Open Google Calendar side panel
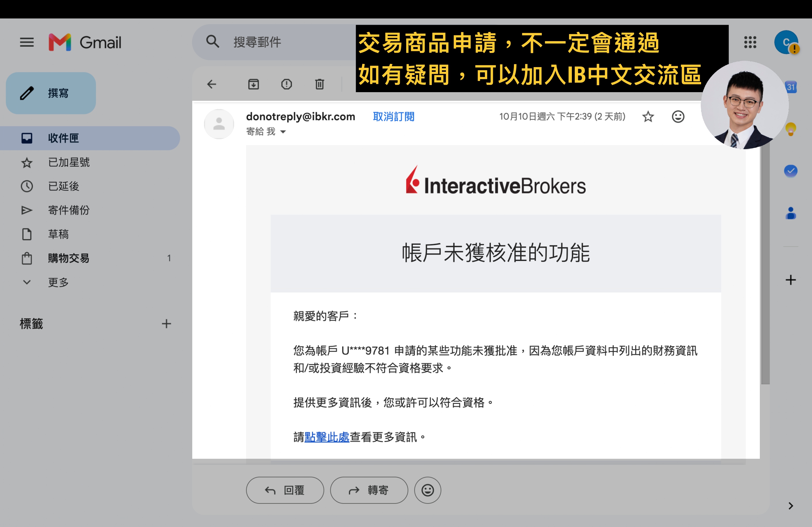The height and width of the screenshot is (527, 812). point(791,87)
